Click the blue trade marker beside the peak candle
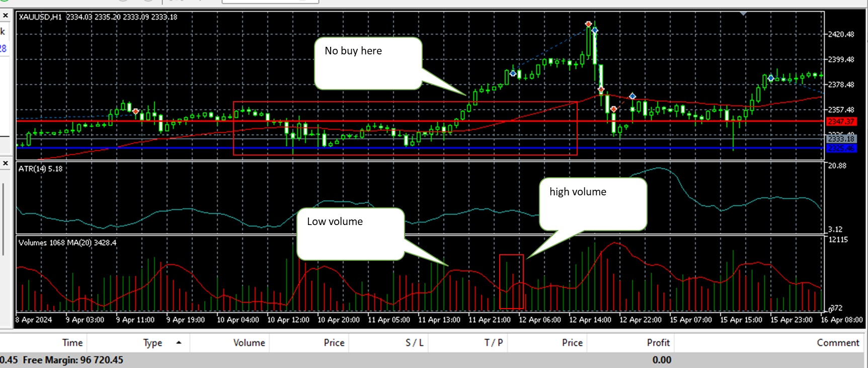Screen dimensions: 868x368 (595, 30)
